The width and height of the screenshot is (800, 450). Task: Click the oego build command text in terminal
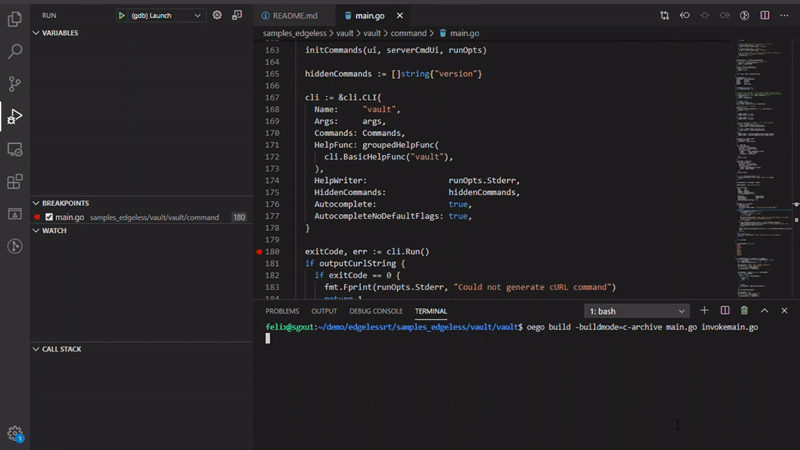click(642, 327)
